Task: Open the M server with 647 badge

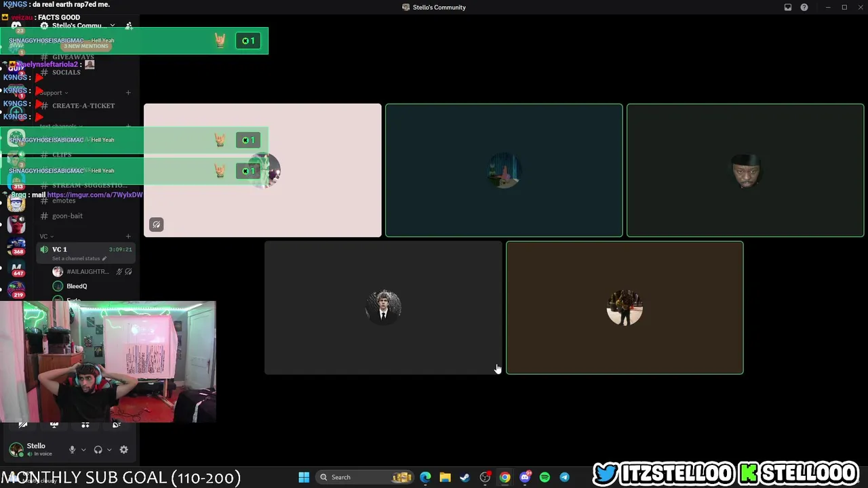Action: 16,269
